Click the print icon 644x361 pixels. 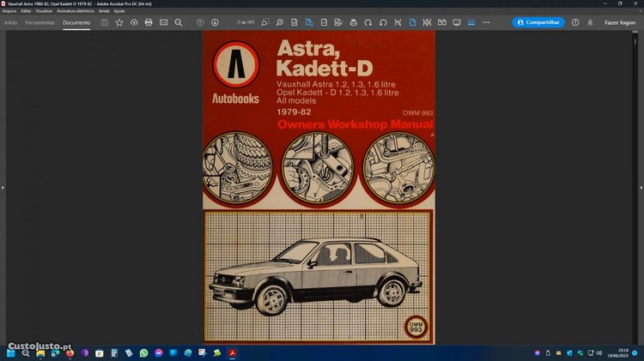pos(149,22)
